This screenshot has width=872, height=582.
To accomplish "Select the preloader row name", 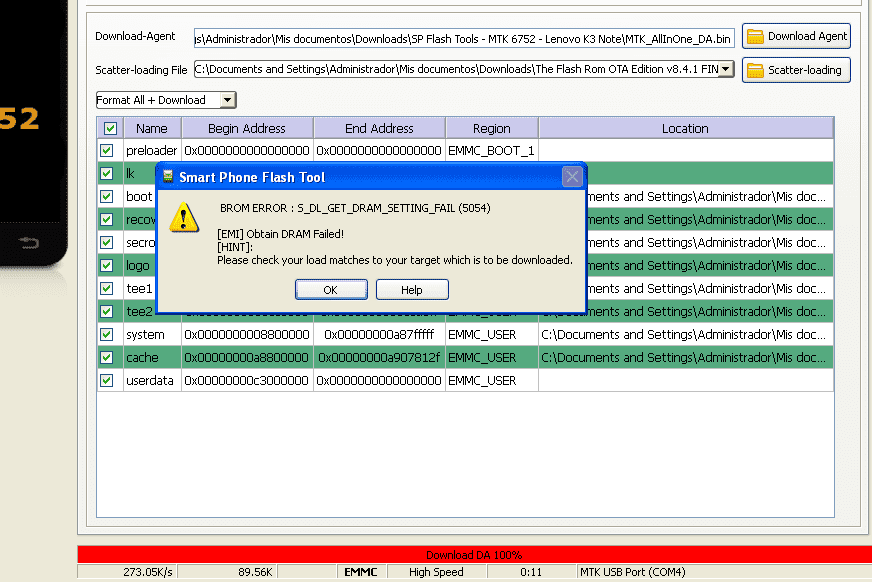I will [x=151, y=151].
